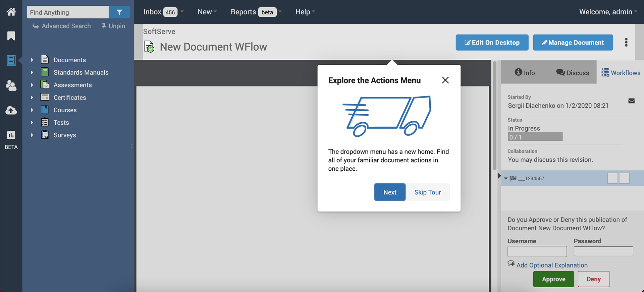Image resolution: width=644 pixels, height=292 pixels.
Task: Click Add Optional Explanation link
Action: [x=552, y=265]
